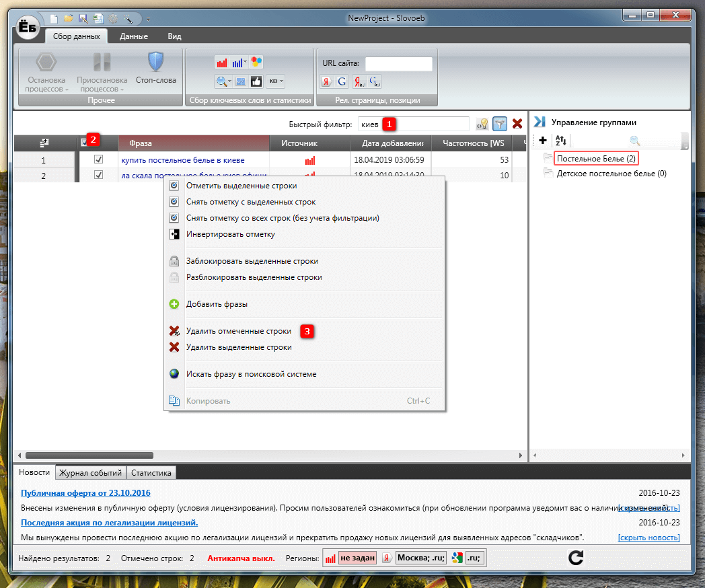Screen dimensions: 705x588
Task: Click the lower скрыть новость link
Action: pyautogui.click(x=648, y=538)
